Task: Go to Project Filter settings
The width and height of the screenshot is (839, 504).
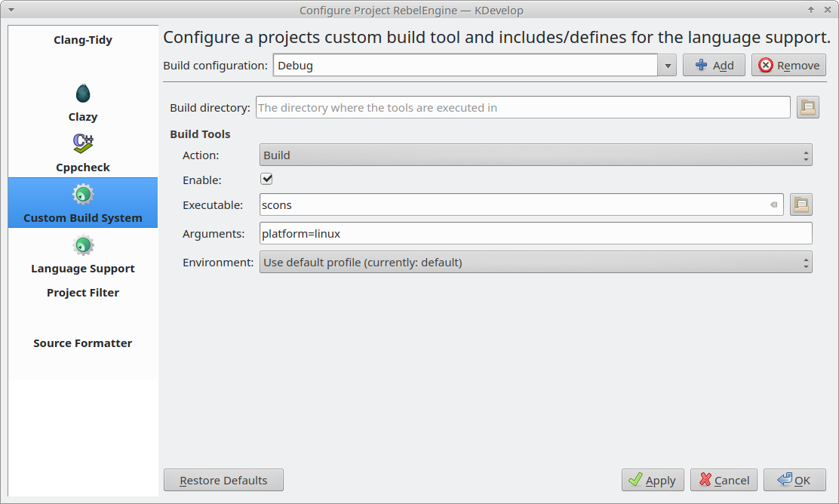Action: click(83, 293)
